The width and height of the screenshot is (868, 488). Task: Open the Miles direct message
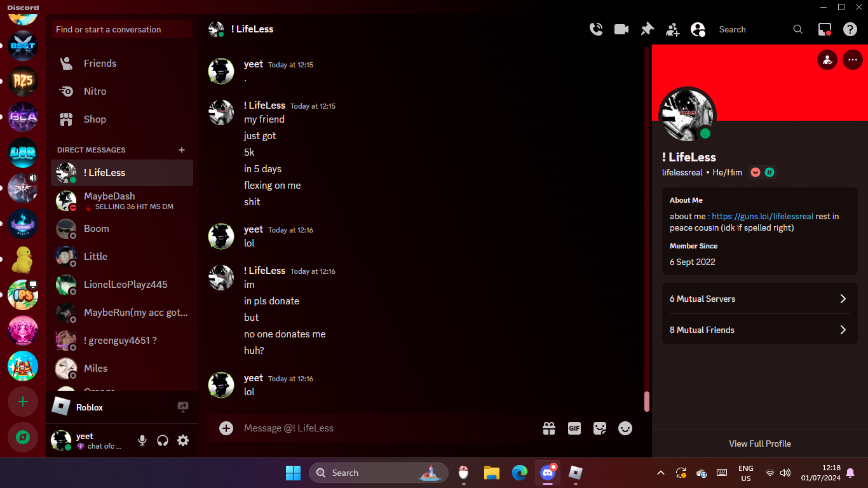pyautogui.click(x=122, y=369)
